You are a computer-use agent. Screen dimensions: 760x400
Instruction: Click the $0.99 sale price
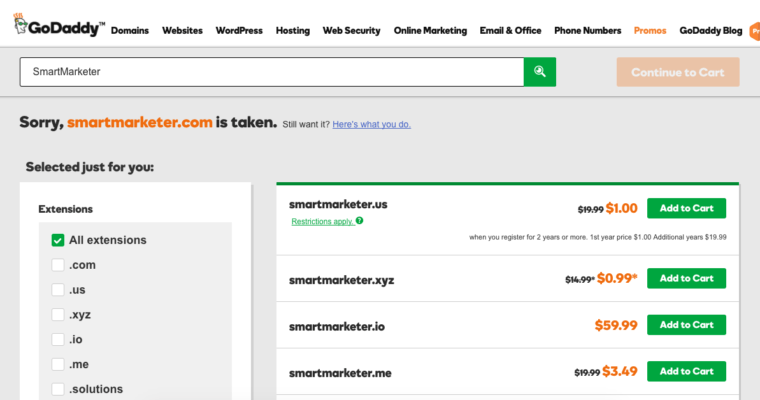[617, 278]
